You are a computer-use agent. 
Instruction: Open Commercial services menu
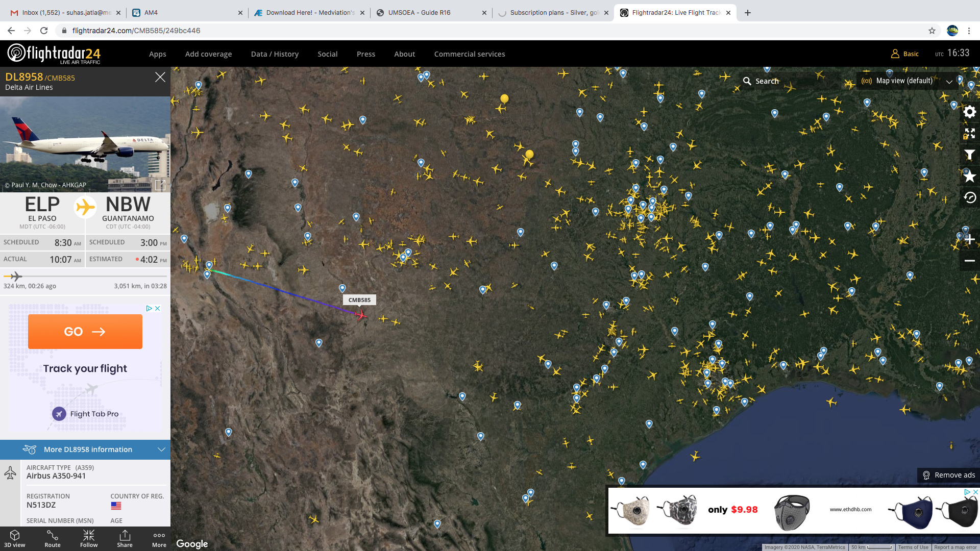pos(469,54)
